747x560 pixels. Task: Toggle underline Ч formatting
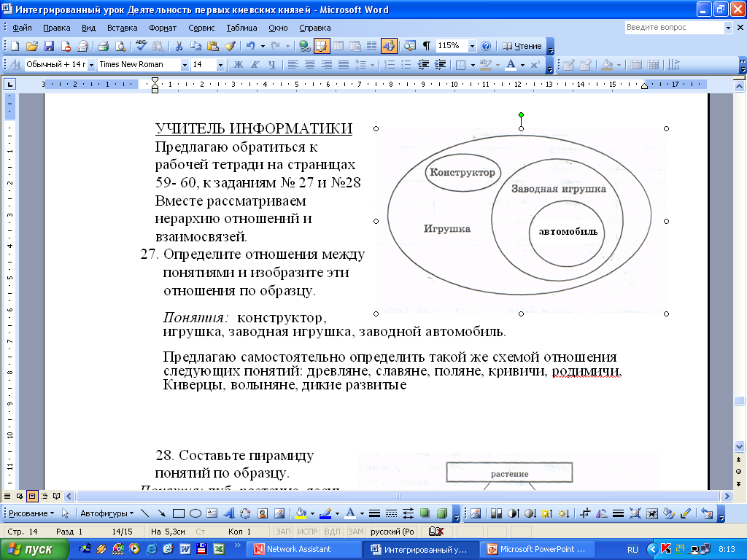pos(271,65)
